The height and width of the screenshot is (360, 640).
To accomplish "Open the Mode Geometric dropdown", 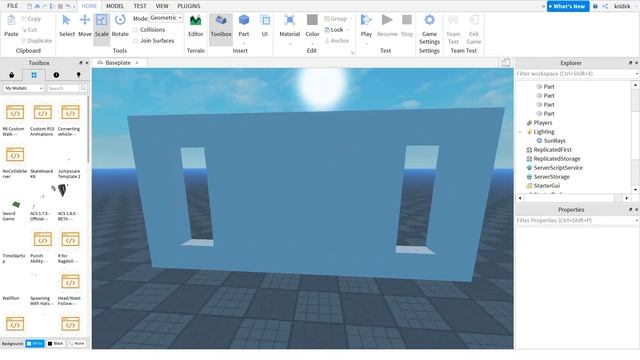I will coord(166,18).
